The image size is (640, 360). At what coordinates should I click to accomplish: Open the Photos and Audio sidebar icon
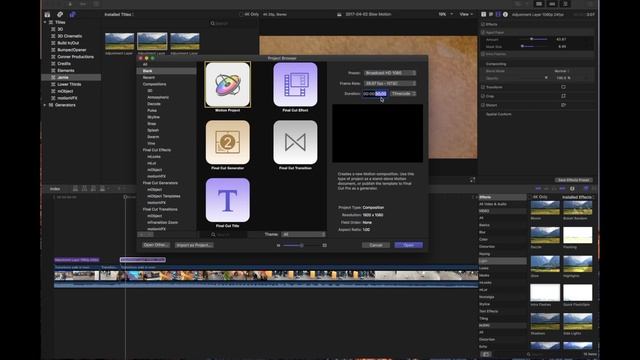pyautogui.click(x=60, y=14)
